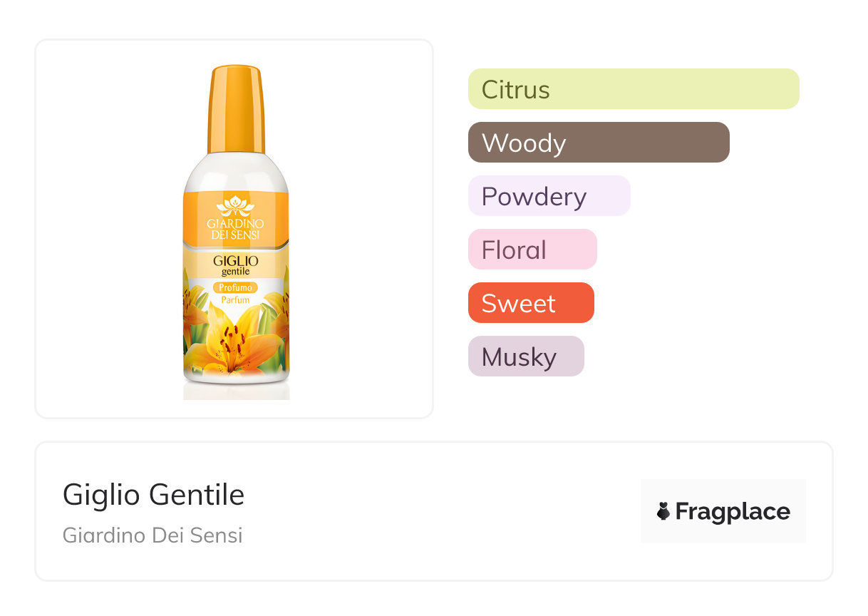Viewport: 868px width, 616px height.
Task: Click the Parfum text on the bottle label
Action: (x=235, y=300)
